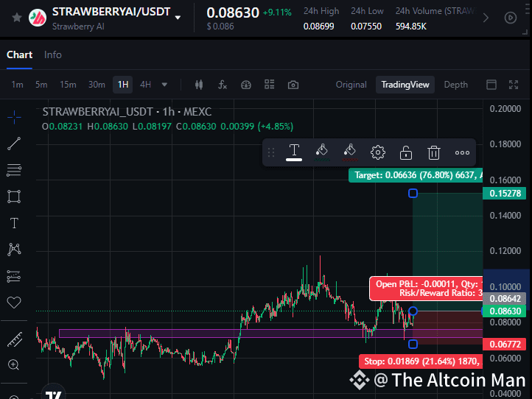Image resolution: width=532 pixels, height=399 pixels.
Task: Open favorites heart icon in sidebar
Action: click(x=14, y=303)
